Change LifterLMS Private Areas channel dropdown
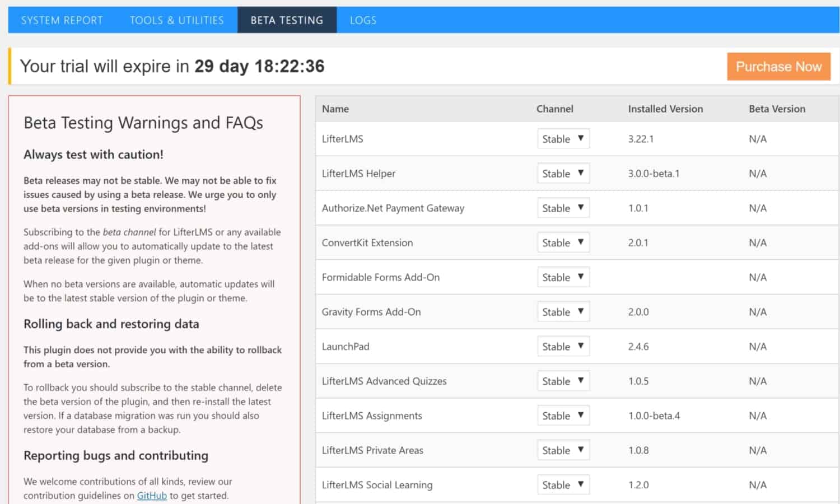Screen dimensions: 840x504 click(x=563, y=451)
